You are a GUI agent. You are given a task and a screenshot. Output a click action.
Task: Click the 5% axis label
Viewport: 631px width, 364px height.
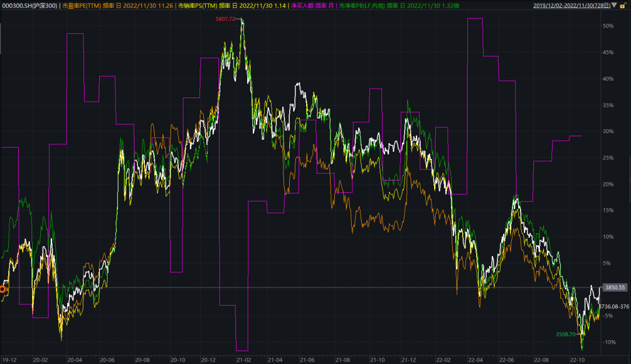pyautogui.click(x=607, y=264)
